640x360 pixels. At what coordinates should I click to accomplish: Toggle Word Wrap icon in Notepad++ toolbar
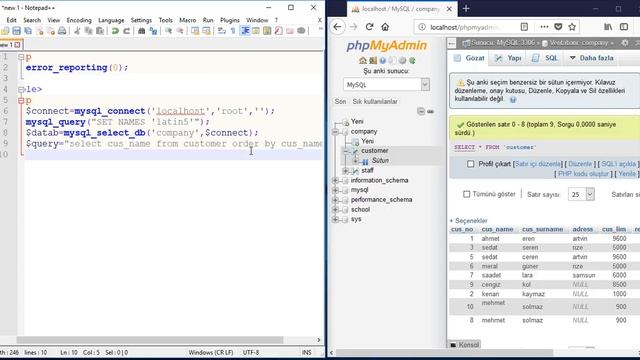point(222,31)
